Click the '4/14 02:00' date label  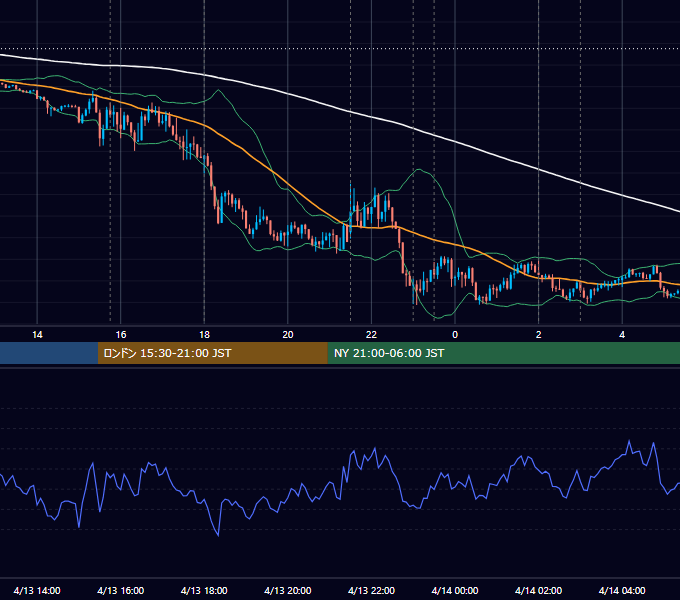539,590
